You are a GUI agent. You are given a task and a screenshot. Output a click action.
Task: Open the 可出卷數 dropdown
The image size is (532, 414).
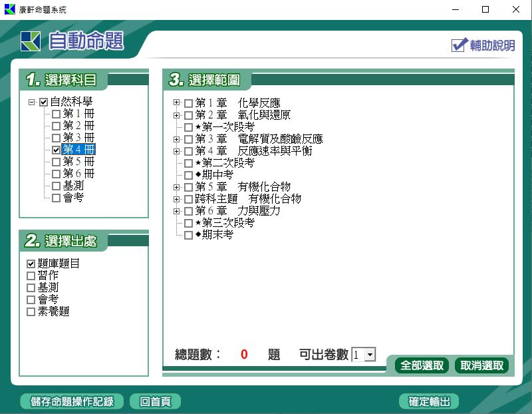point(370,355)
